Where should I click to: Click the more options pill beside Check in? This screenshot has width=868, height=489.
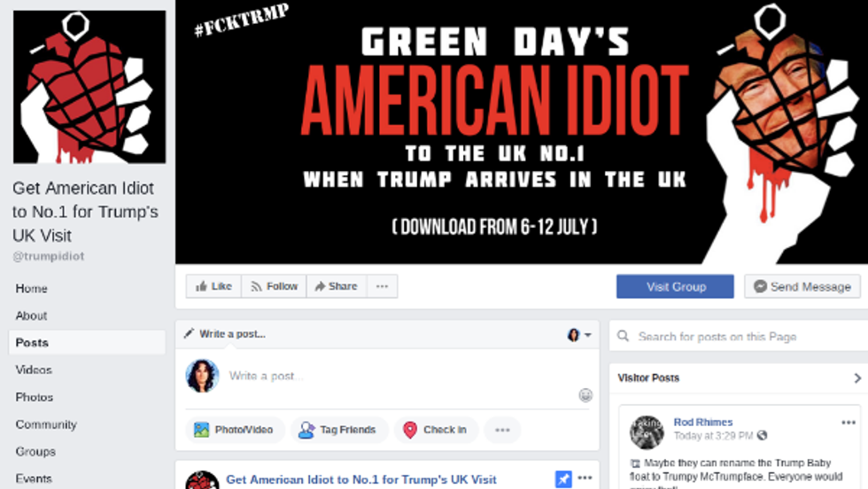tap(502, 430)
